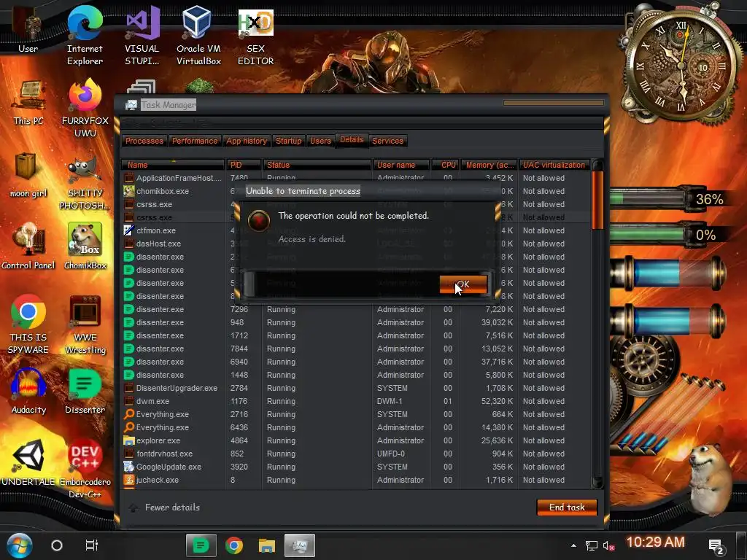Click the End task button

[x=567, y=507]
